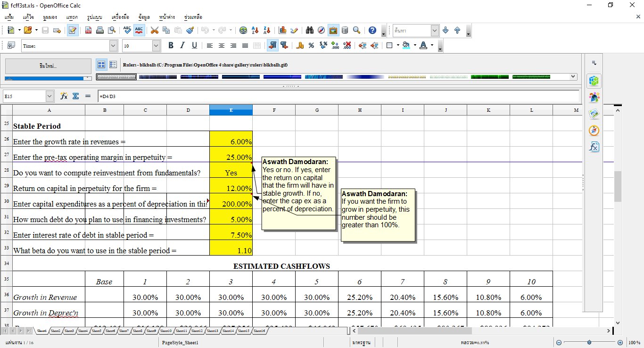Open Find & Replace binoculars icon
Image resolution: width=644 pixels, height=348 pixels.
coord(310,30)
